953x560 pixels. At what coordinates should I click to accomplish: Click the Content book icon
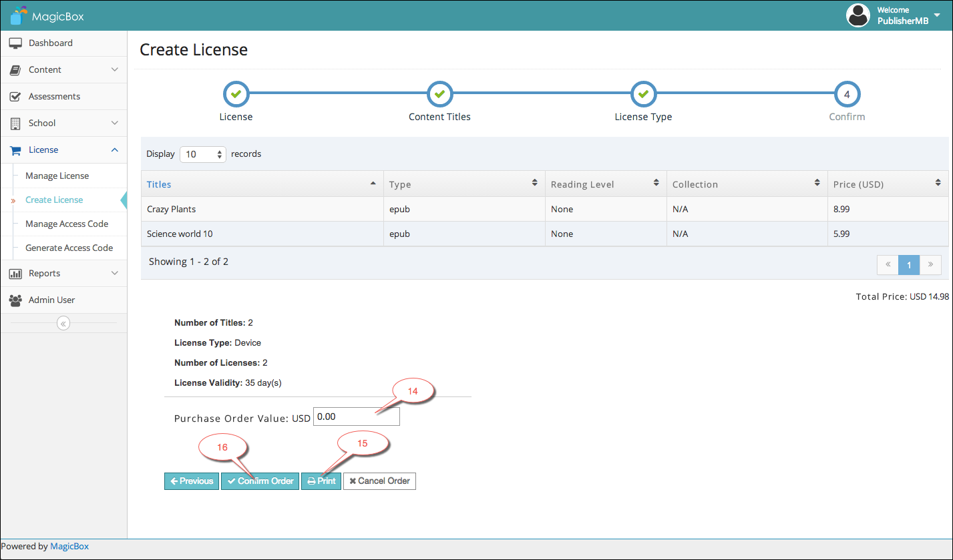click(x=15, y=70)
